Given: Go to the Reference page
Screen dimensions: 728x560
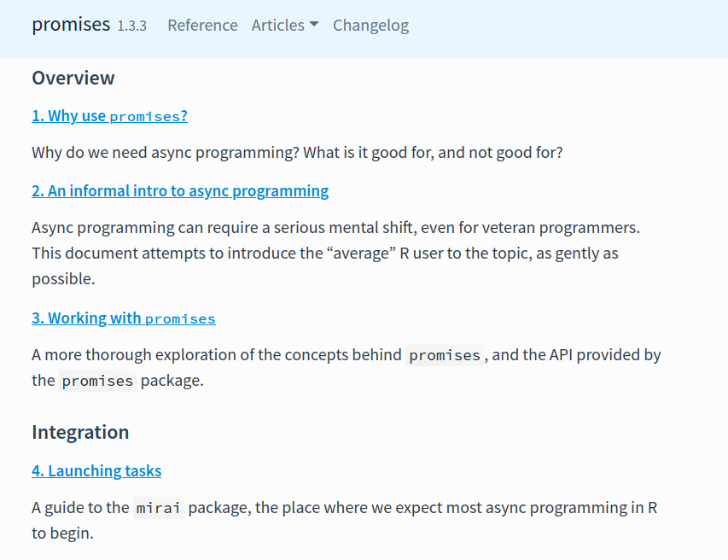Looking at the screenshot, I should pos(202,26).
